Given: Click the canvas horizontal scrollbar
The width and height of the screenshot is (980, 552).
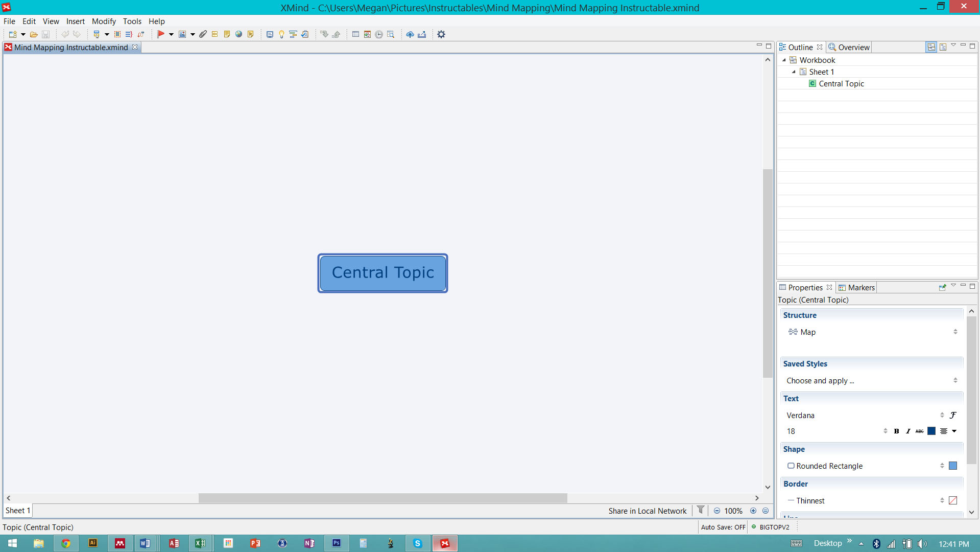Looking at the screenshot, I should tap(383, 498).
